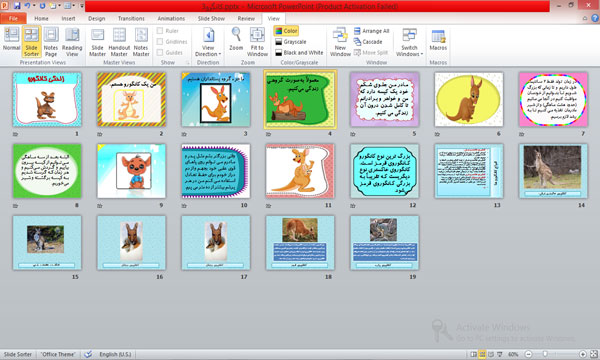600x360 pixels.
Task: Select slide 19 thumbnail
Action: [384, 243]
